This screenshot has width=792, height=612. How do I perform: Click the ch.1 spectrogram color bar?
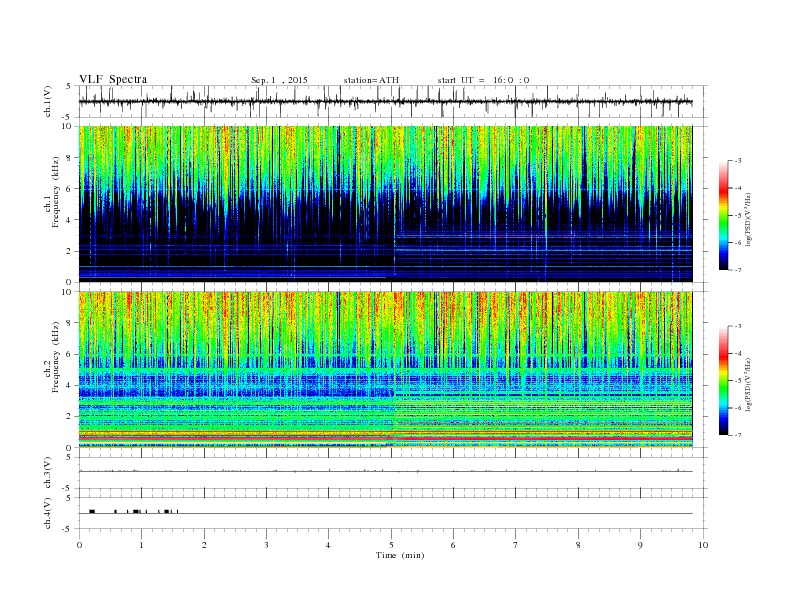(x=723, y=215)
